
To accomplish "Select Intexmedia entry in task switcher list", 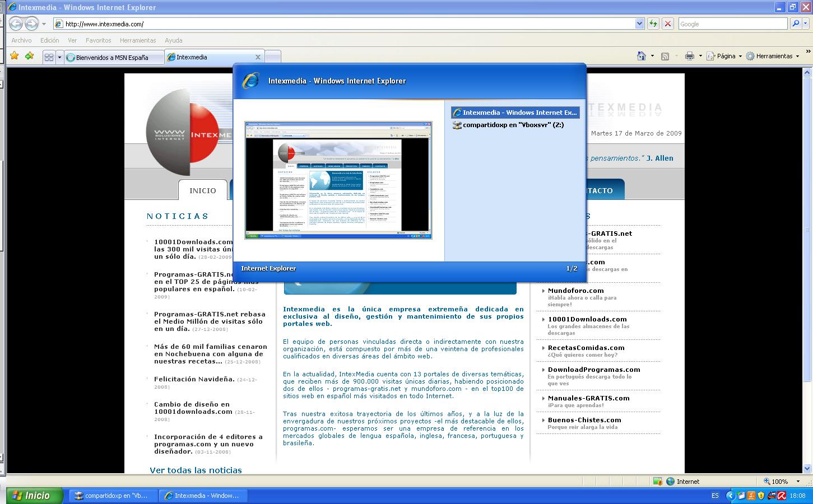I will coord(515,113).
